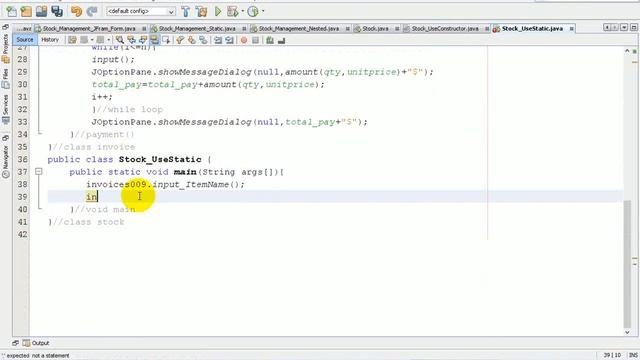Click the New Project icon
Viewport: 640px width, 360px height.
[26, 11]
